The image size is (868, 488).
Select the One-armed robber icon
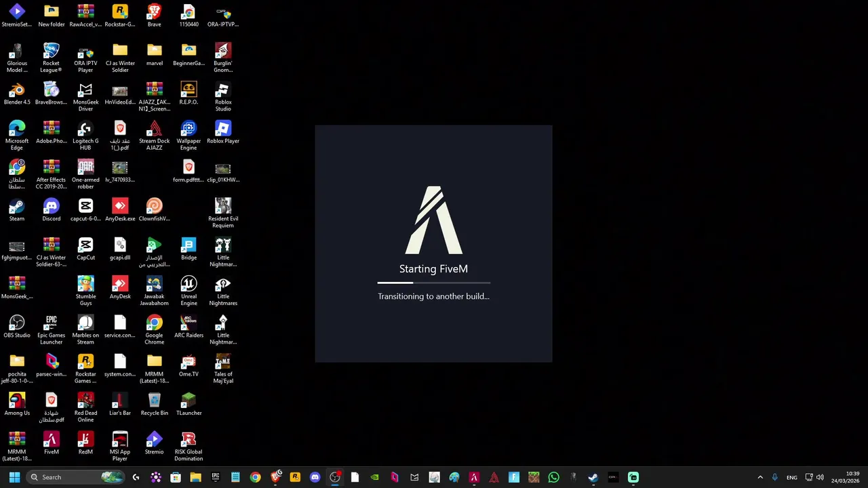click(x=85, y=174)
